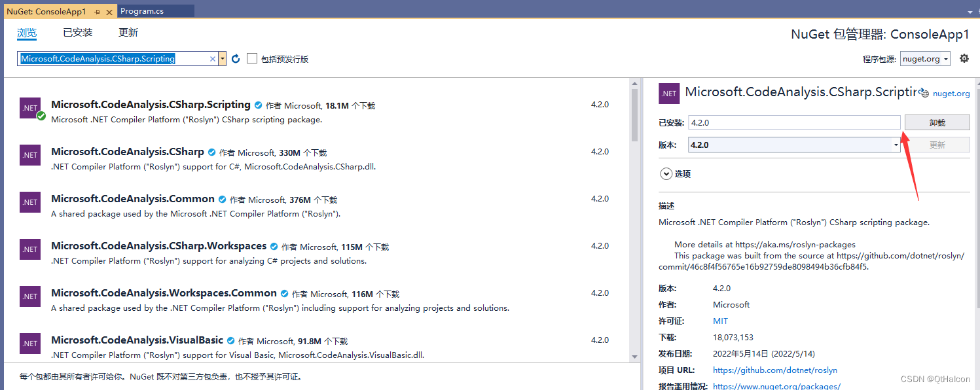Open the 已安装 (Installed) tab
The width and height of the screenshot is (980, 390).
78,33
